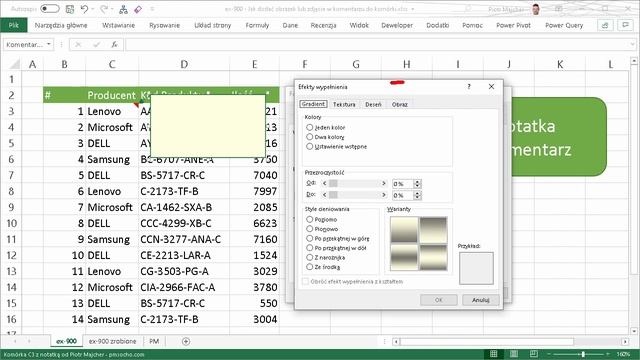The height and width of the screenshot is (360, 640).
Task: Expand the formula bar chevron
Action: click(x=633, y=44)
